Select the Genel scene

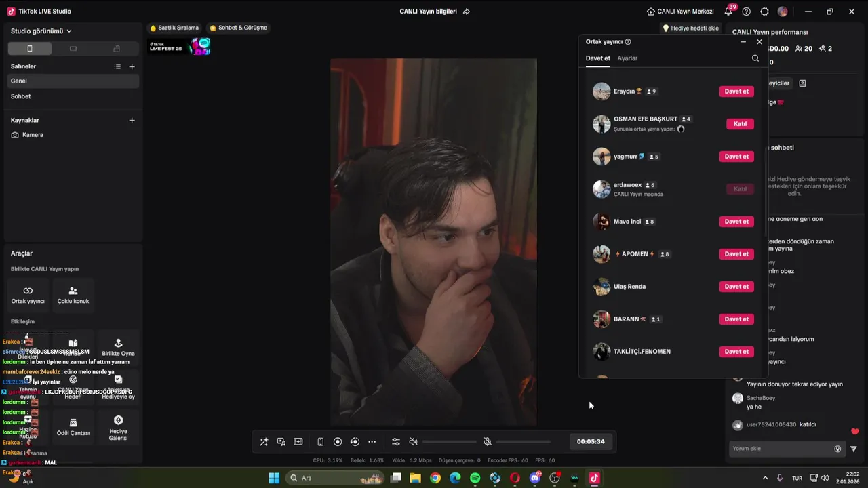point(73,81)
